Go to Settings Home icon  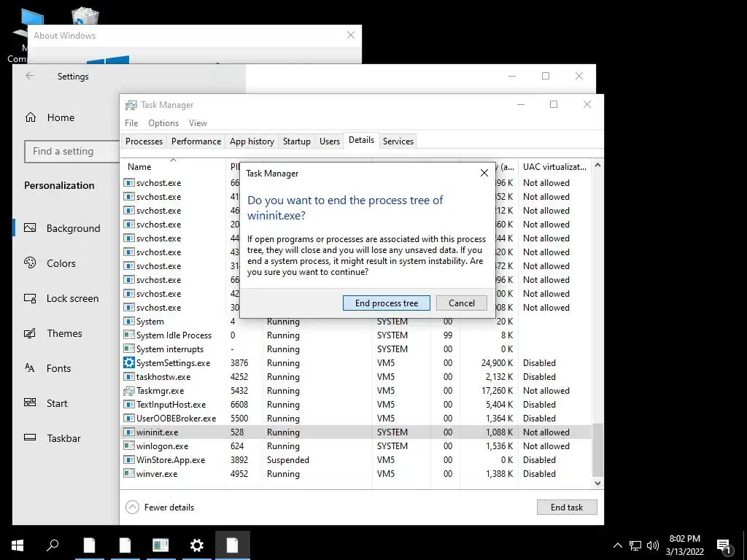pos(31,117)
